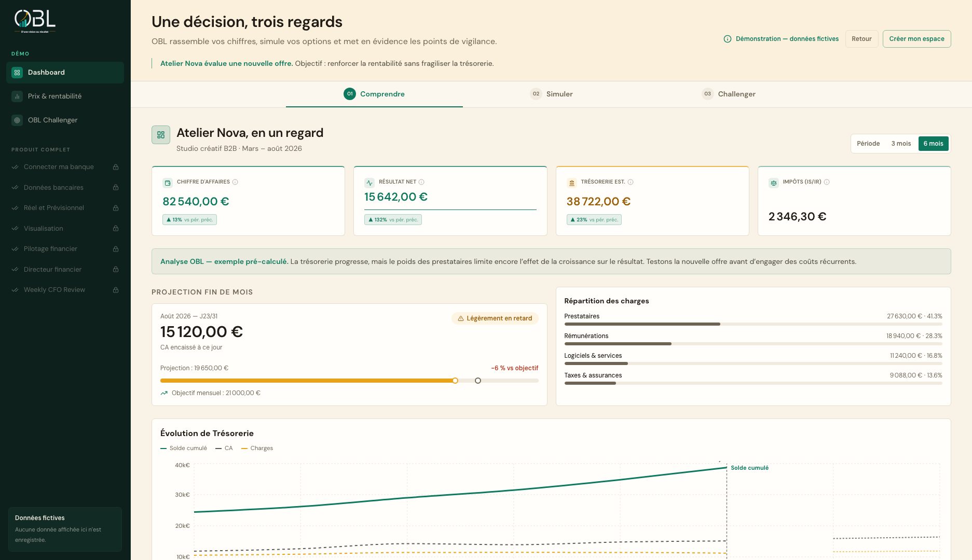Click the Rémunérations charges bar
Image resolution: width=972 pixels, height=560 pixels.
tap(753, 344)
